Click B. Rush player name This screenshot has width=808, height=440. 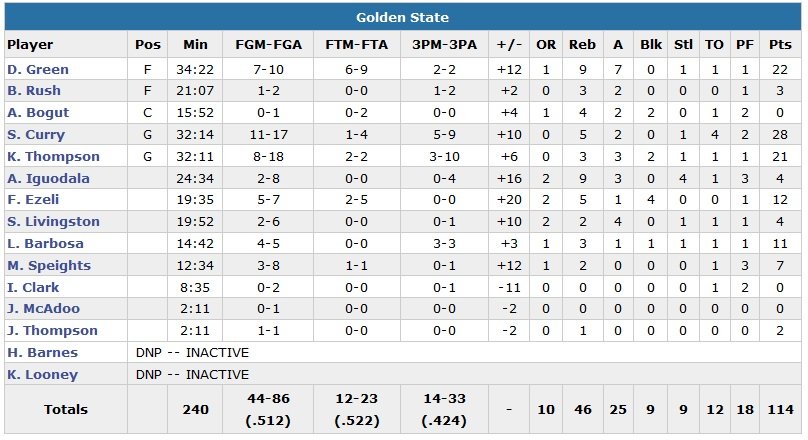34,91
